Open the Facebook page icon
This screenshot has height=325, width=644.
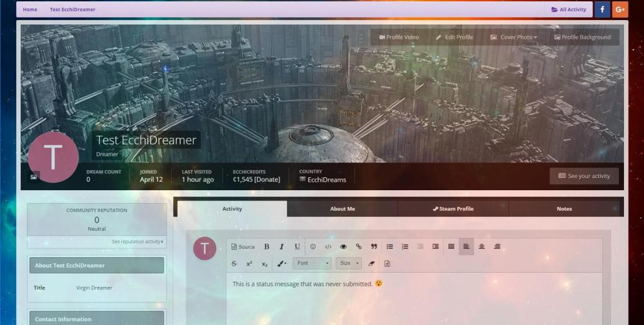pos(602,10)
